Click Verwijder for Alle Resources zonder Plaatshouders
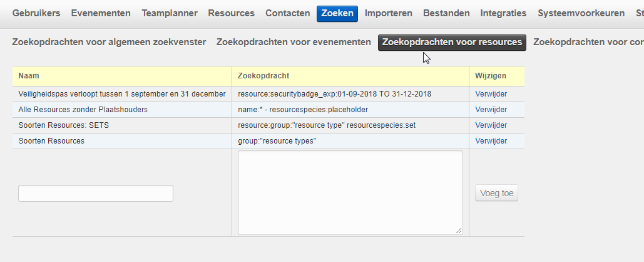 coord(491,110)
